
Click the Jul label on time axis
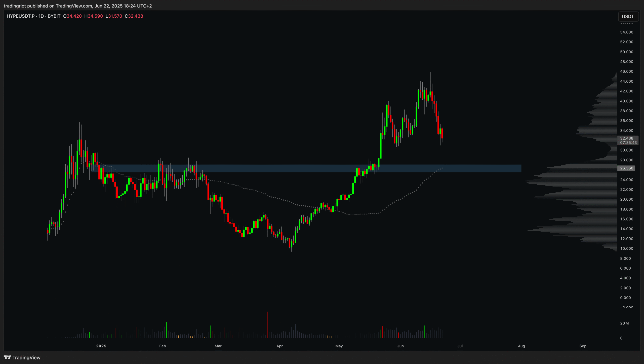[x=460, y=346]
